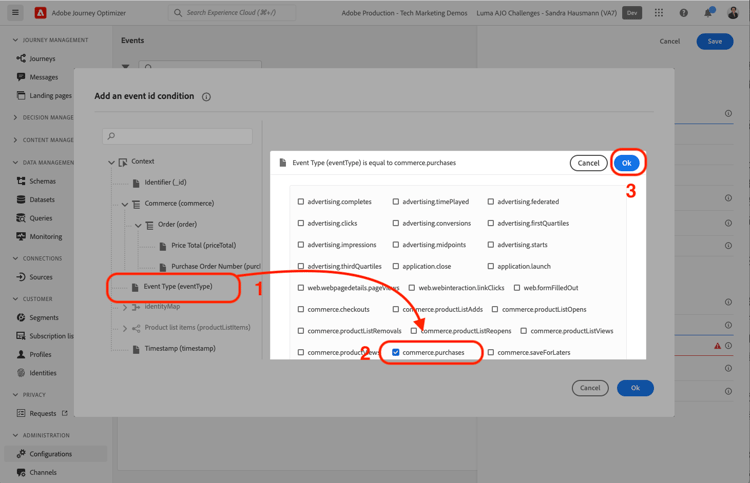750x483 pixels.
Task: Check advertising.federated checkbox
Action: [x=491, y=202]
